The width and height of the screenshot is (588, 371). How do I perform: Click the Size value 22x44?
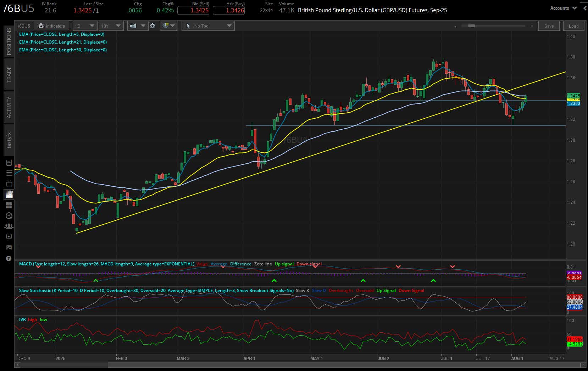pyautogui.click(x=266, y=10)
